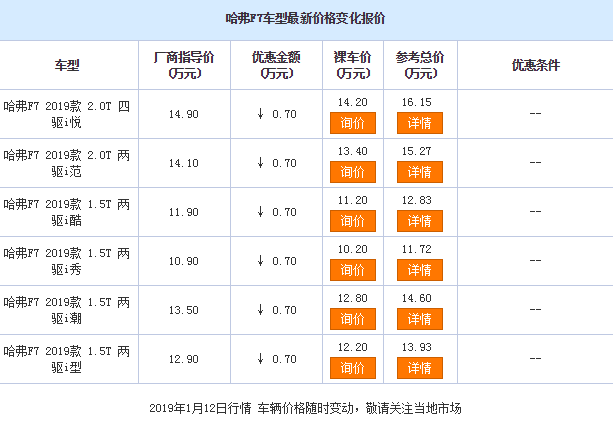Image resolution: width=613 pixels, height=428 pixels.
Task: Click 询价 button for 2.0T 两驱i范
Action: tap(353, 172)
